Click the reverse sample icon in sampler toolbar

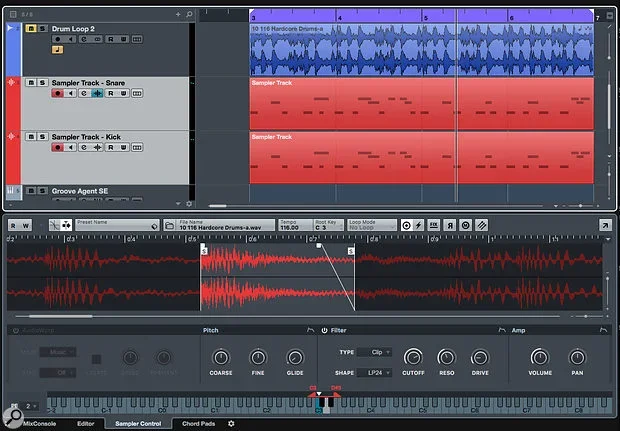450,226
